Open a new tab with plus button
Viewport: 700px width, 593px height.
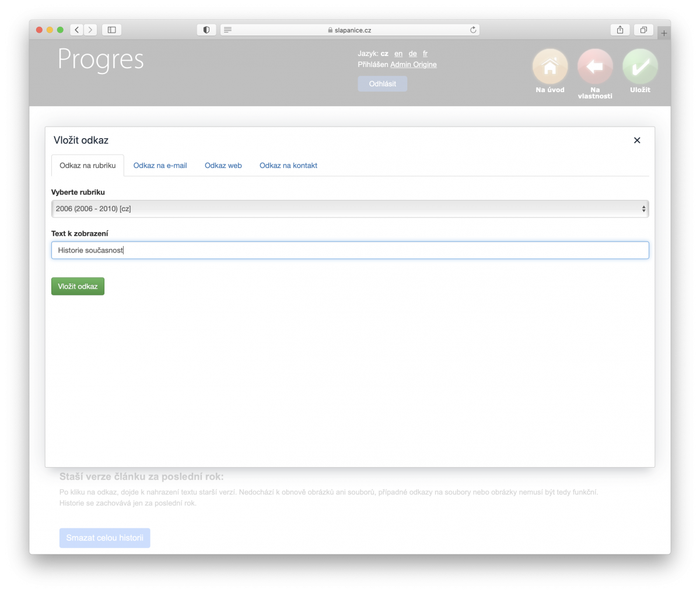pyautogui.click(x=664, y=33)
